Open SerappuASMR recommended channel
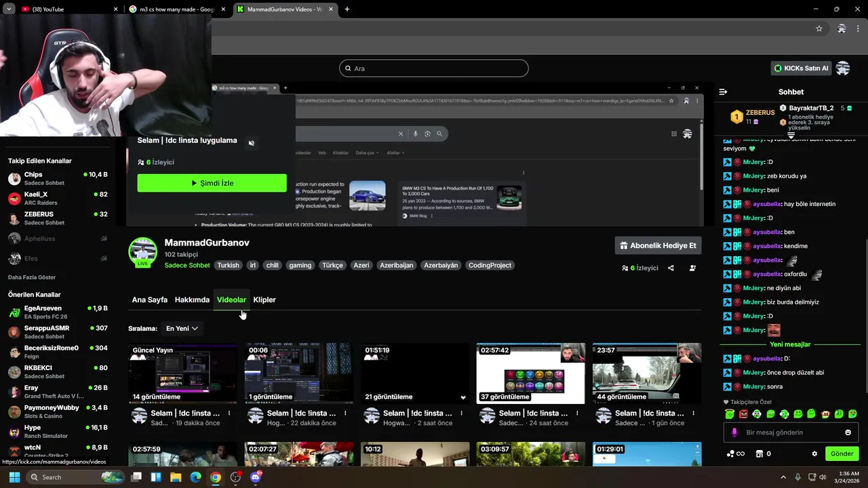Viewport: 868px width, 488px height. pos(58,332)
